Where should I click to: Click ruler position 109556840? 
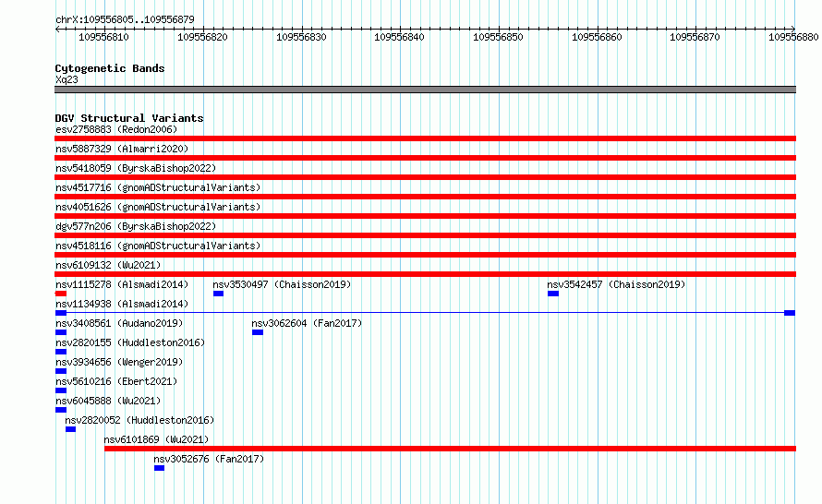400,37
